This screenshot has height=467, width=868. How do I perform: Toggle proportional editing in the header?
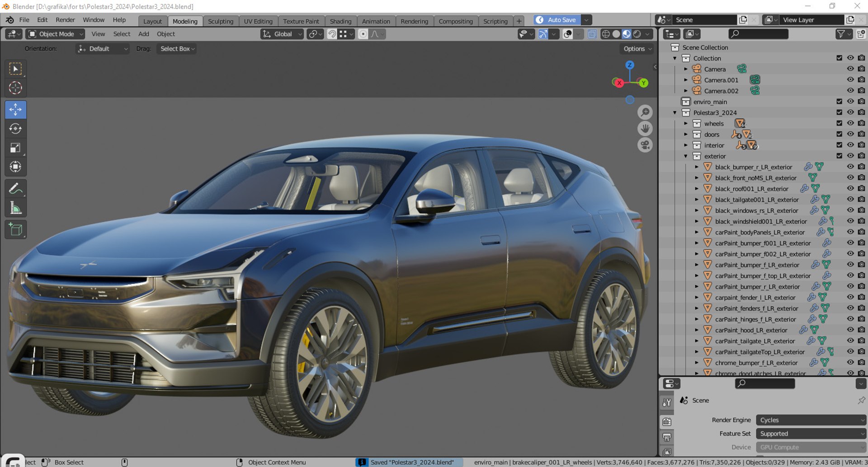(x=363, y=34)
